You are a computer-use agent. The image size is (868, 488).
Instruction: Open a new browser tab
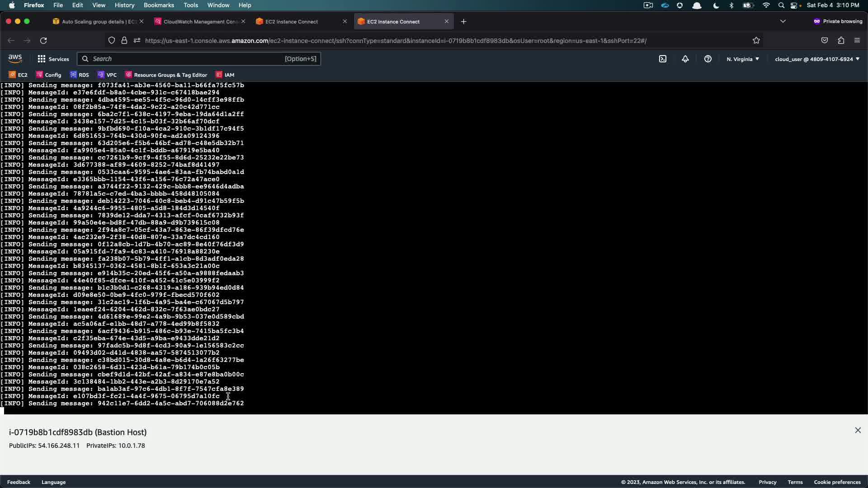click(x=463, y=22)
